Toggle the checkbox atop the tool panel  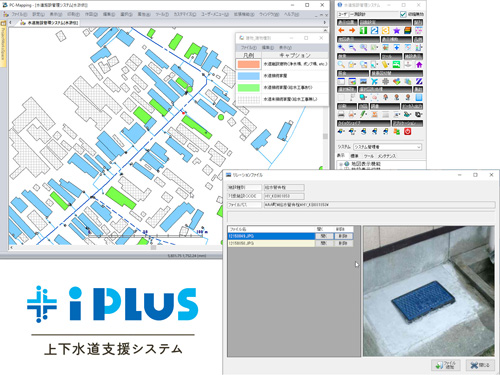[x=403, y=14]
